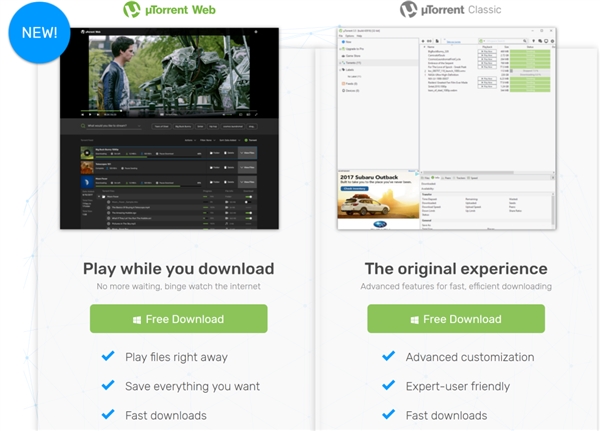Click the Subaru logo in the ad
This screenshot has height=431, width=600.
(380, 224)
